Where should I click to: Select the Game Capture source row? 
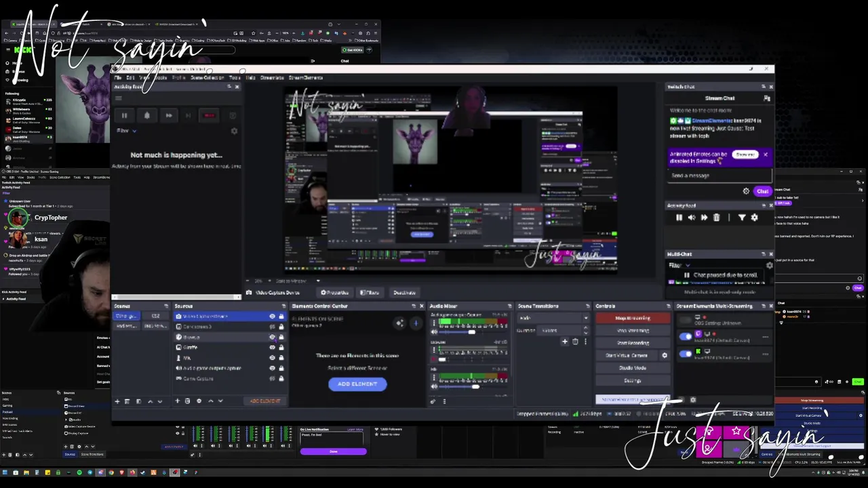(229, 378)
